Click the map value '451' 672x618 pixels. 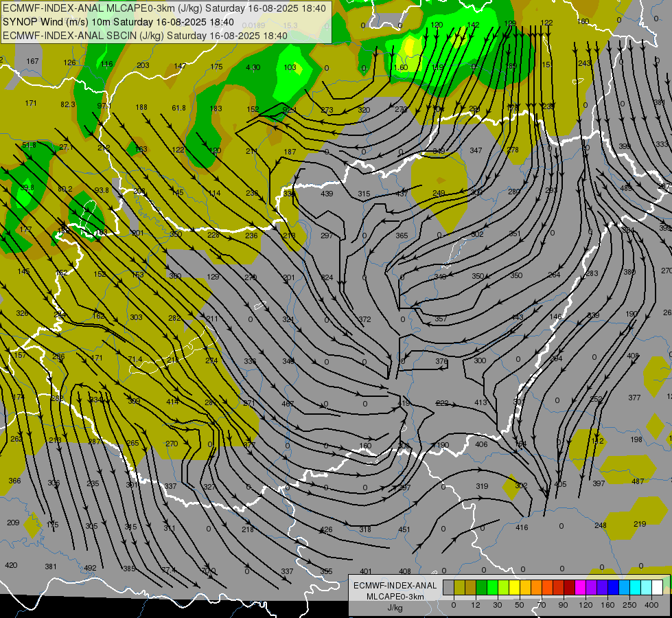tap(404, 529)
